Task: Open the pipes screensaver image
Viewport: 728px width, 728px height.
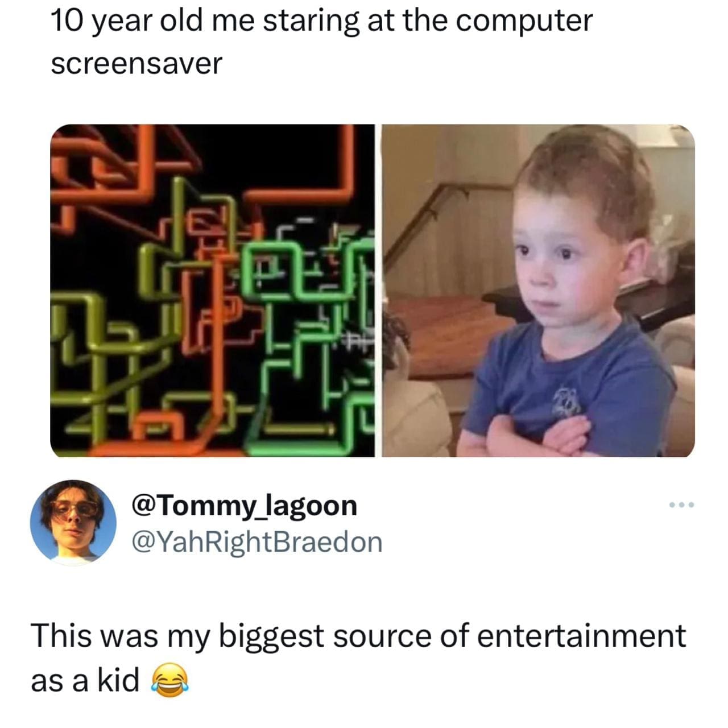Action: tap(213, 291)
